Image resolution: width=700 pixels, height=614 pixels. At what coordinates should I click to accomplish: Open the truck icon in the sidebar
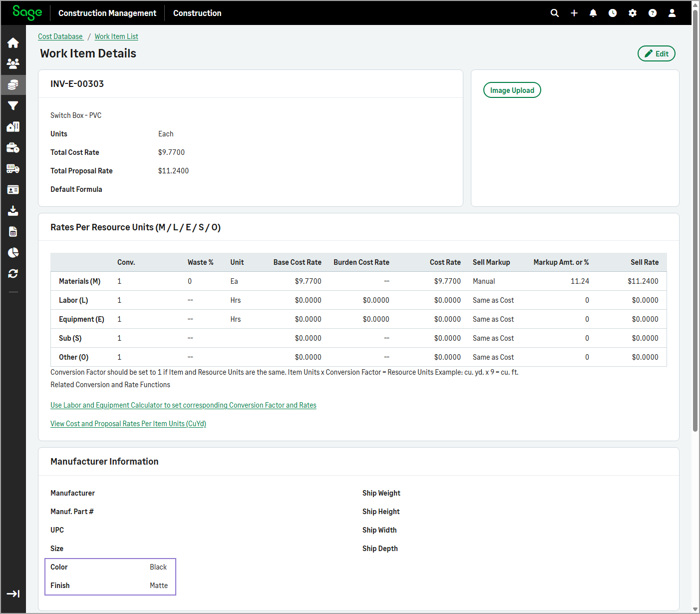click(13, 169)
